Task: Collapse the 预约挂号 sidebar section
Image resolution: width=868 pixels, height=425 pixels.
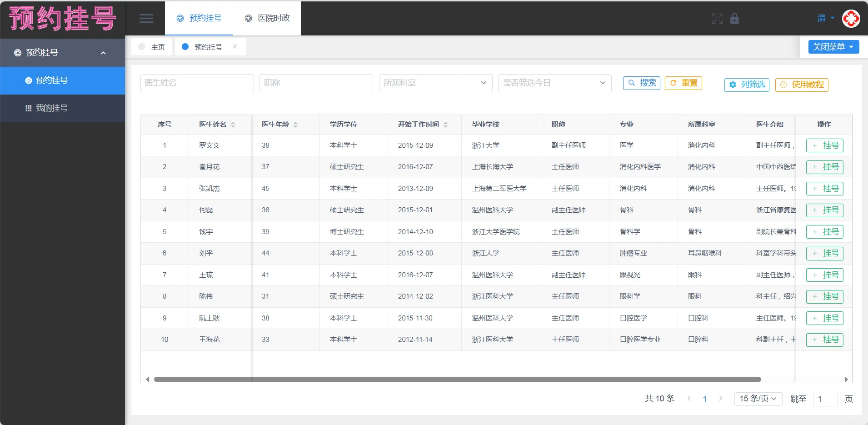Action: tap(103, 52)
